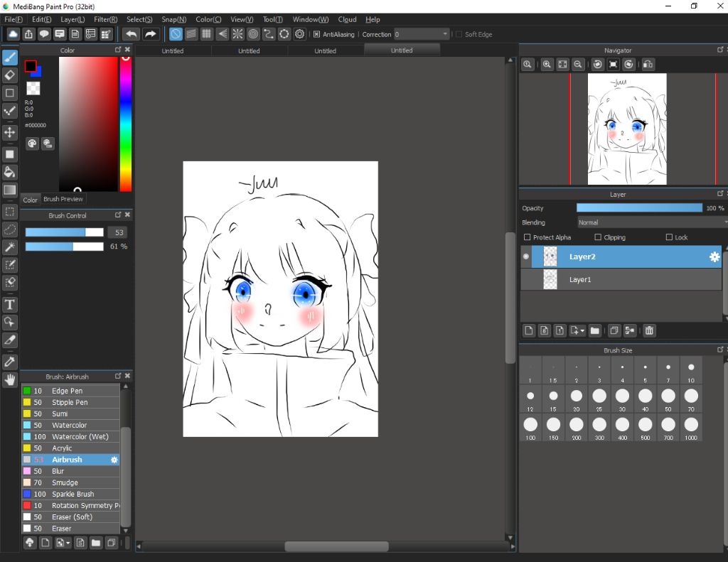728x562 pixels.
Task: Select the Move tool
Action: click(10, 132)
